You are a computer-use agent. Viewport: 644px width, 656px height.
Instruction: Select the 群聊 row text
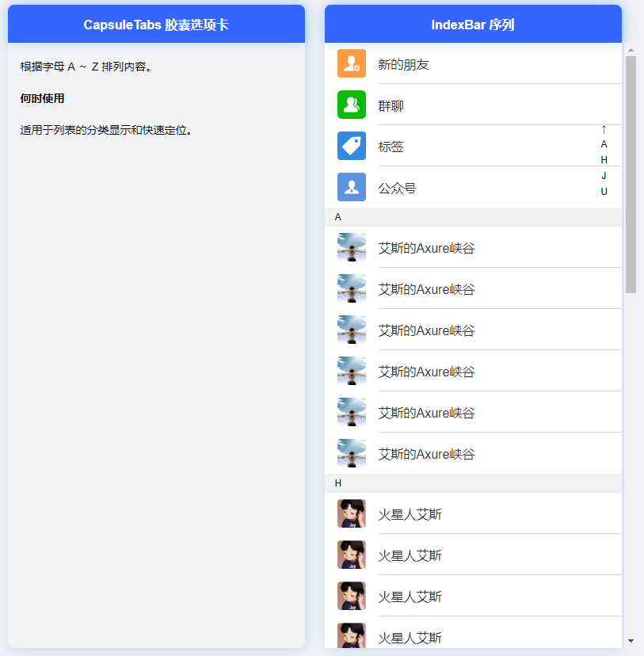click(x=391, y=105)
